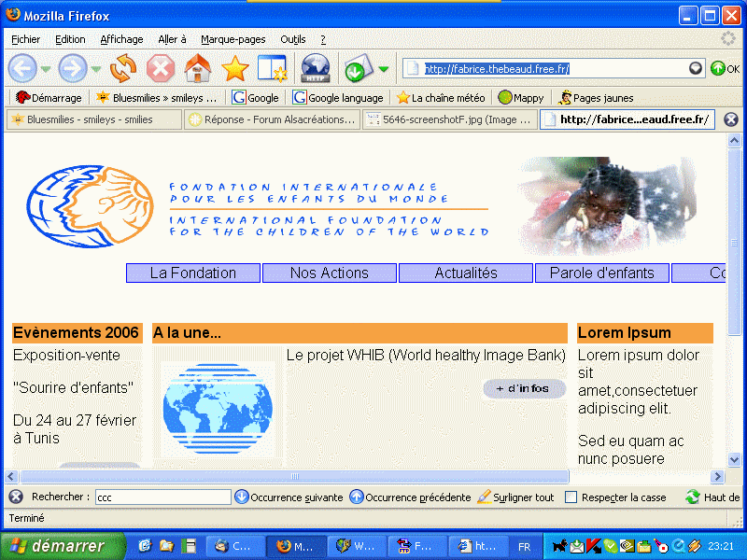The width and height of the screenshot is (747, 560).
Task: Click the Le projet WHIB text
Action: click(426, 356)
